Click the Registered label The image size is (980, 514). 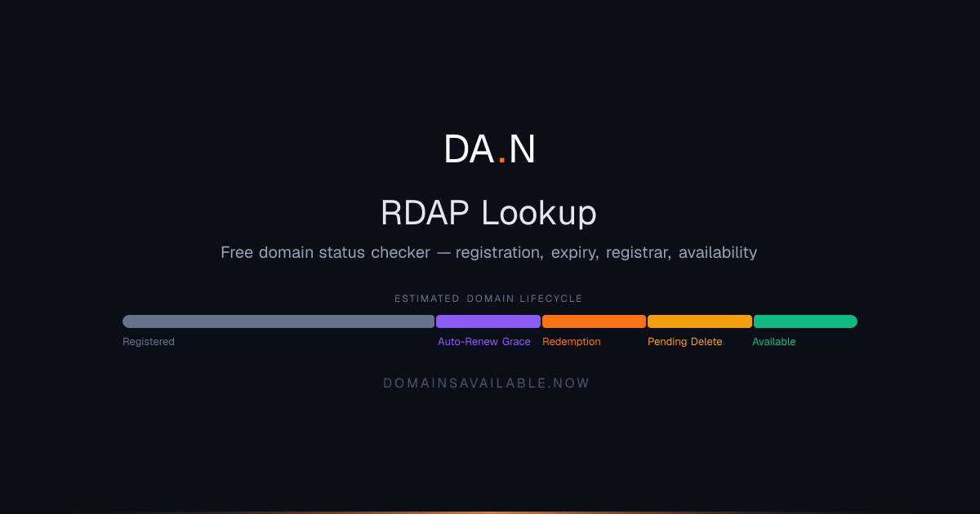[x=149, y=342]
